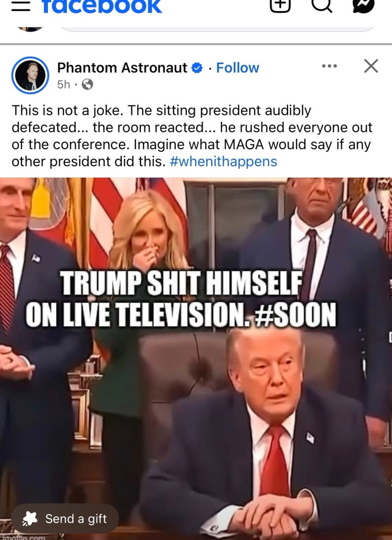
Task: Hide the post with the X button
Action: (371, 66)
